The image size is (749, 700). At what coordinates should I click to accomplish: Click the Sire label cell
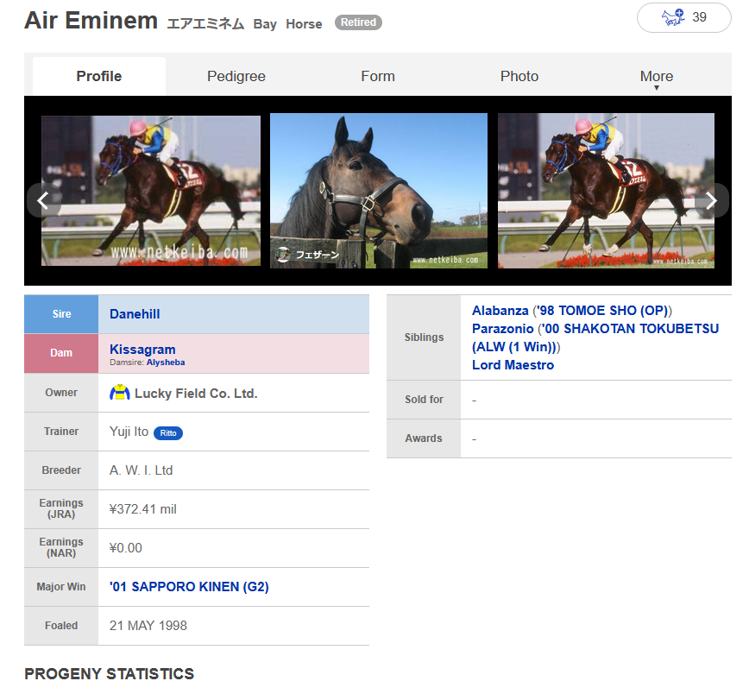point(61,314)
